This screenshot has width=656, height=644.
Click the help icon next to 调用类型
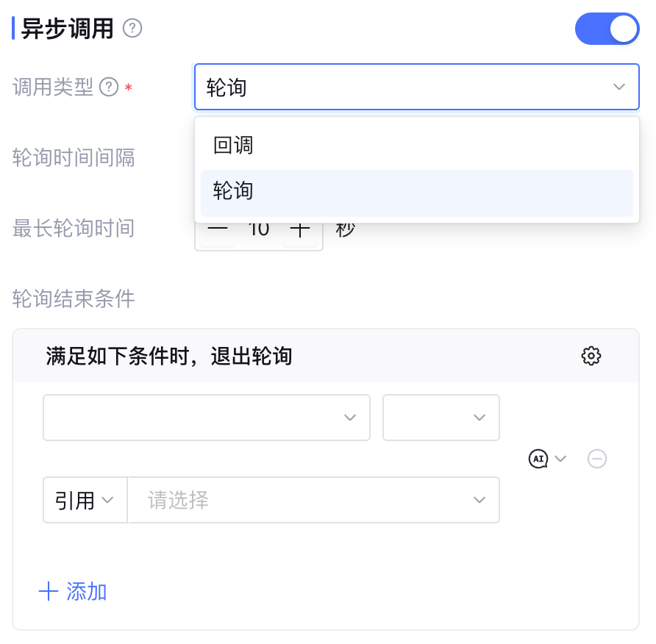[x=109, y=87]
